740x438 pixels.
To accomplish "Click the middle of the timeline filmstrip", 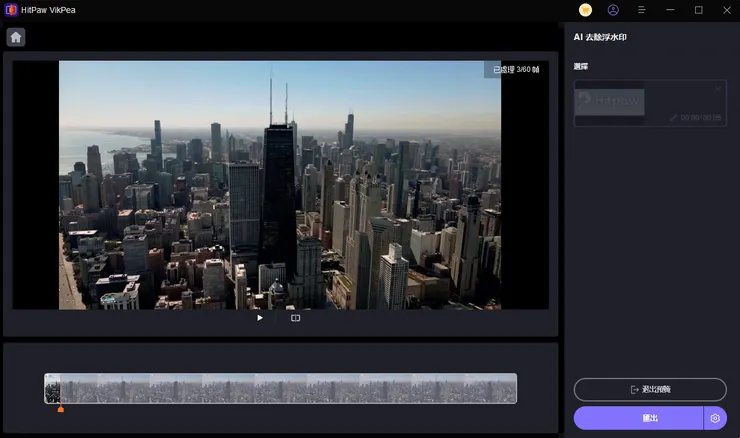I will pyautogui.click(x=280, y=388).
